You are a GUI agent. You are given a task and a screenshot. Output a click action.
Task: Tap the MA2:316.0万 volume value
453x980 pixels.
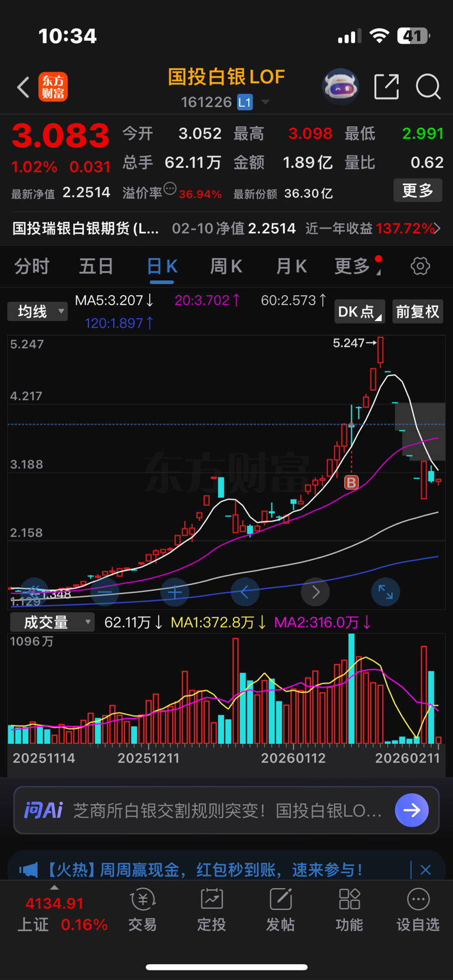tap(323, 622)
